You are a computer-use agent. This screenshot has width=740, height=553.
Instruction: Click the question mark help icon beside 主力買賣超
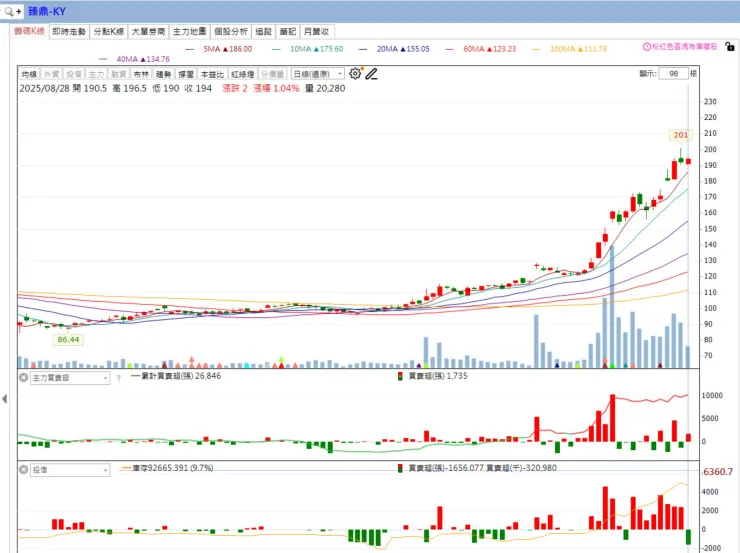point(118,378)
